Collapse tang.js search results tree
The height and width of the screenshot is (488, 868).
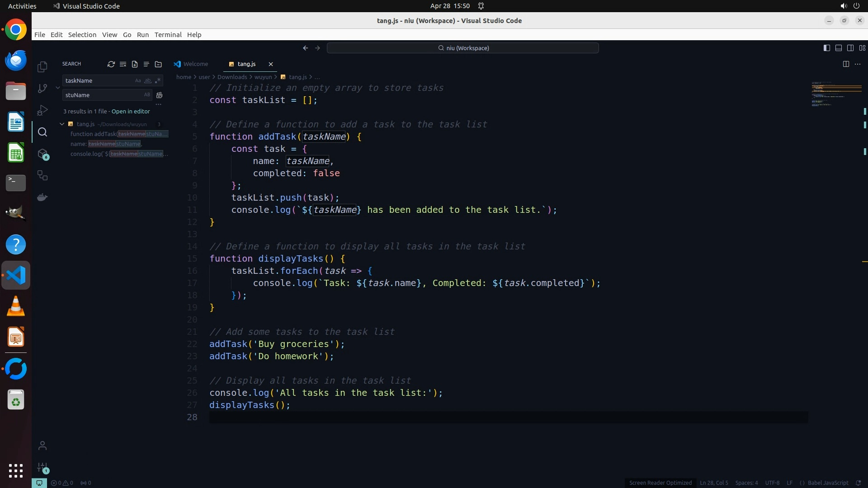62,124
